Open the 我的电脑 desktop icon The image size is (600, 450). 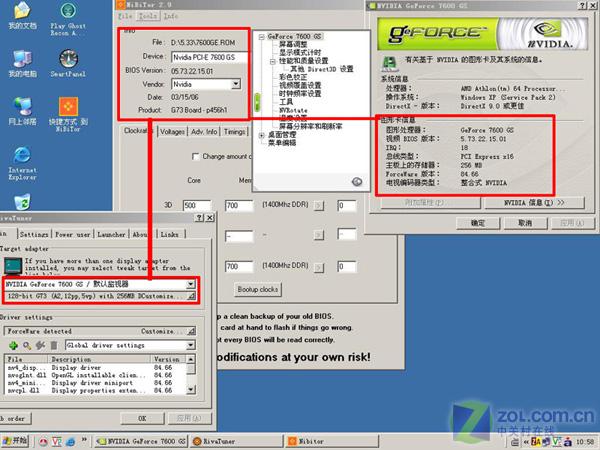click(22, 64)
